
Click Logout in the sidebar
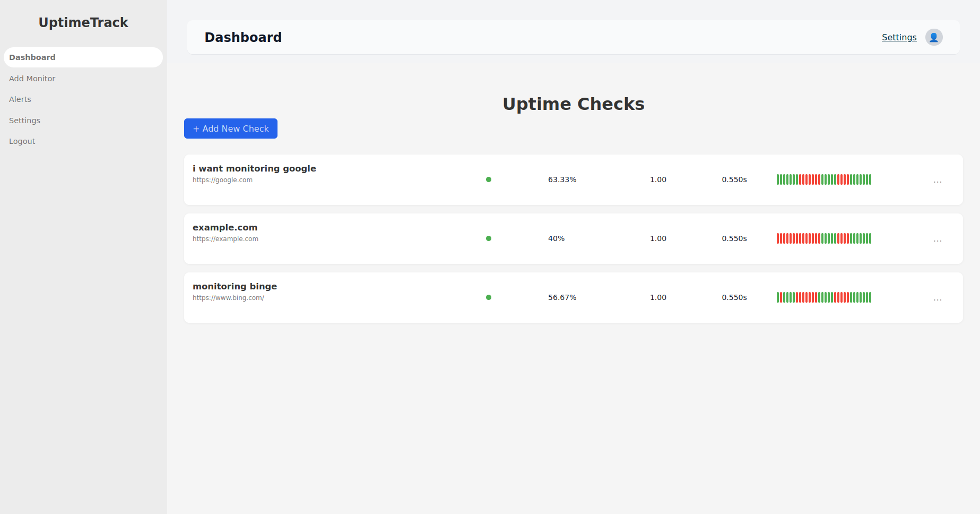coord(22,141)
